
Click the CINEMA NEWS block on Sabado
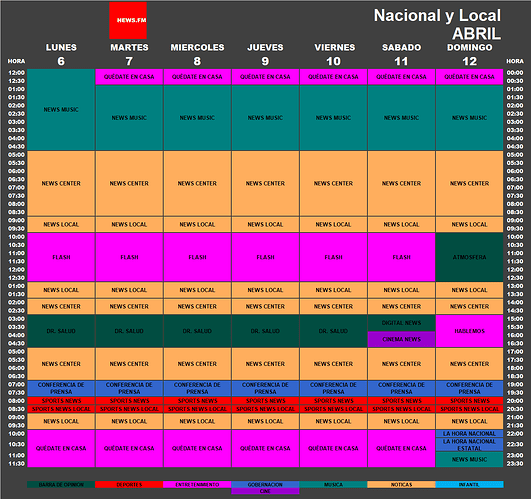tap(401, 339)
